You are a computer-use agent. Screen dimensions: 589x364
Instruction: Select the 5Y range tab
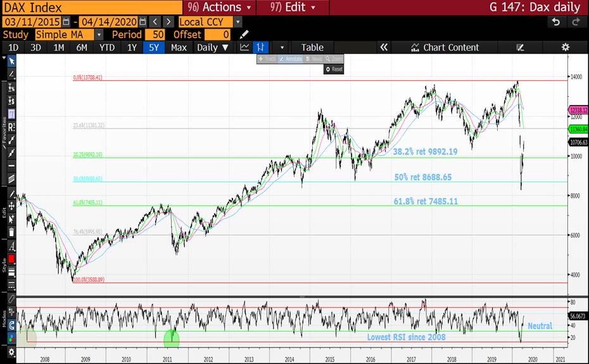pos(154,47)
